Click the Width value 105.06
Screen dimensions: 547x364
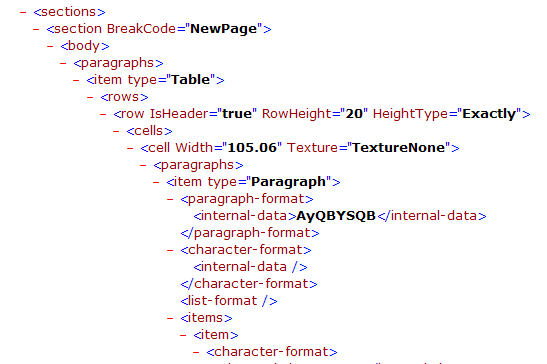[x=252, y=148]
